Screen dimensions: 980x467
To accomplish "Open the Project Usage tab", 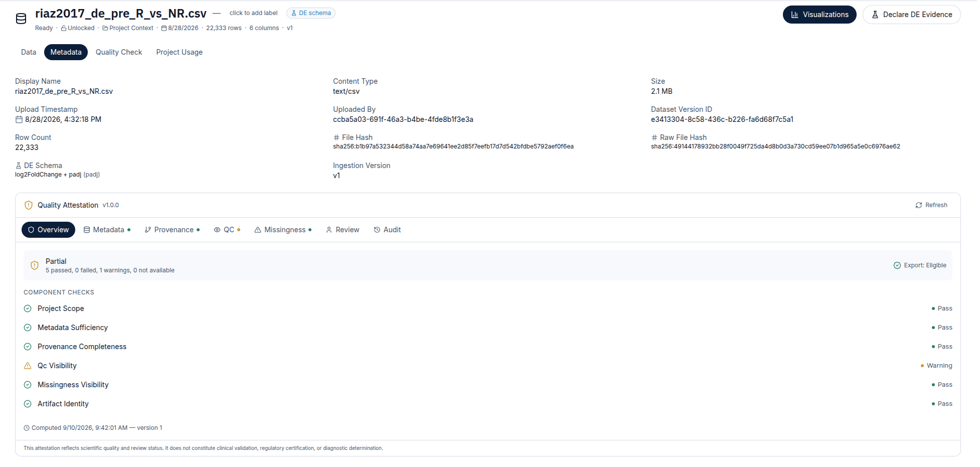I will (179, 52).
